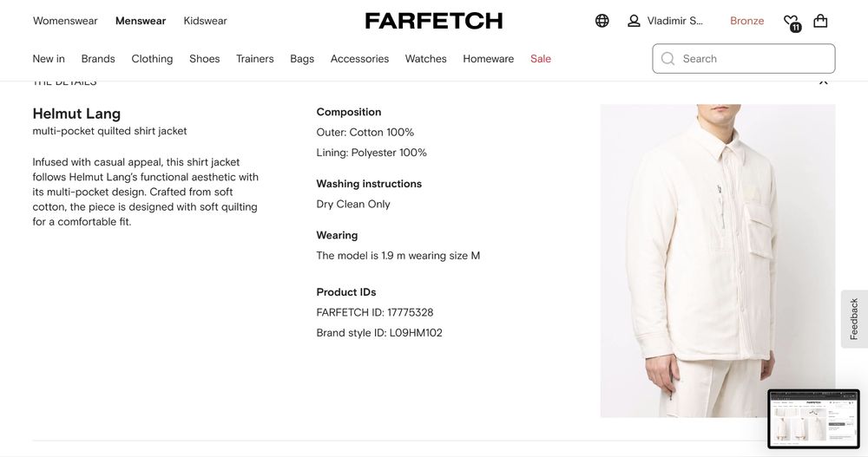This screenshot has width=868, height=457.
Task: Switch to Womenswear section
Action: point(65,21)
